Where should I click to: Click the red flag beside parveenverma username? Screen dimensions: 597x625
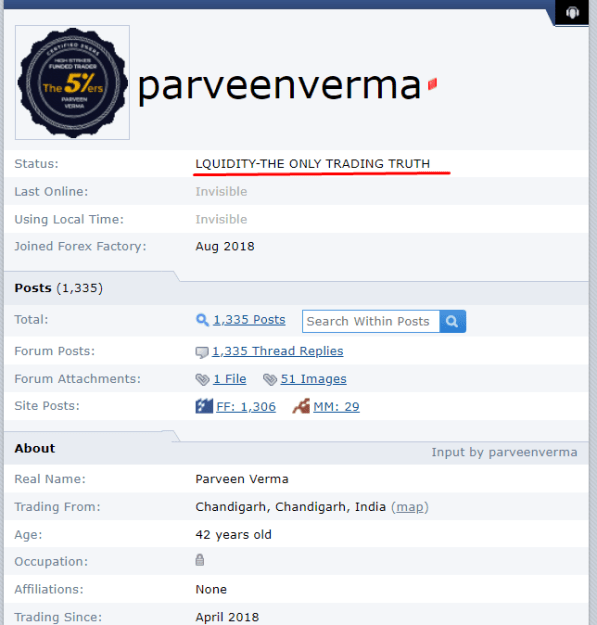pos(433,85)
